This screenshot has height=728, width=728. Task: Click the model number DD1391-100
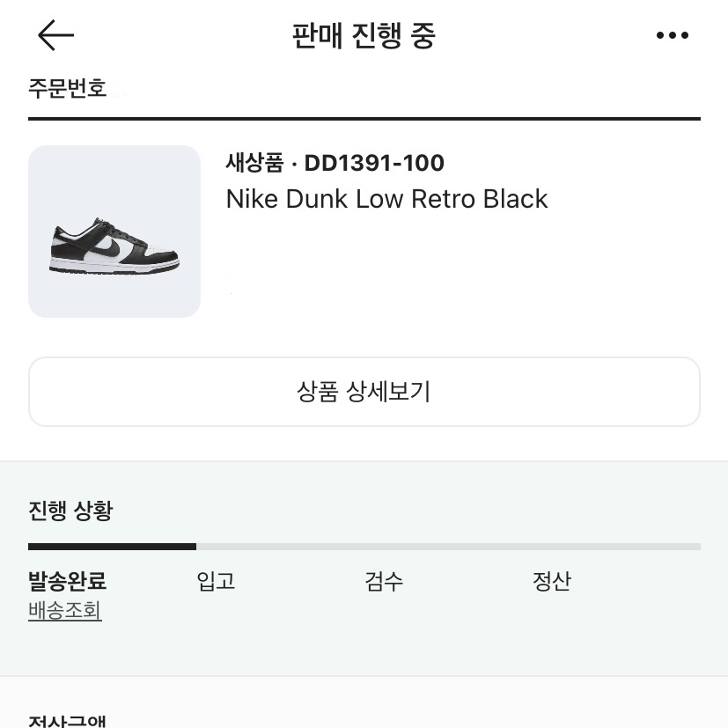tap(374, 163)
